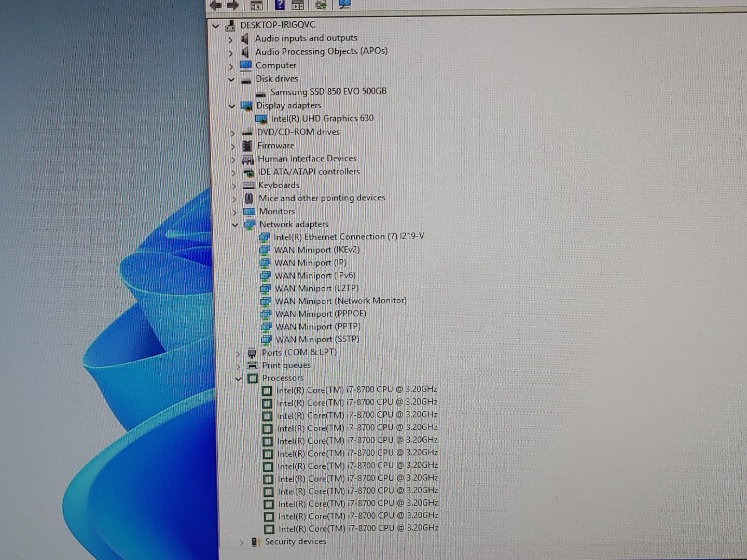747x560 pixels.
Task: Select WAN Miniport (IPv6)
Action: tap(315, 276)
